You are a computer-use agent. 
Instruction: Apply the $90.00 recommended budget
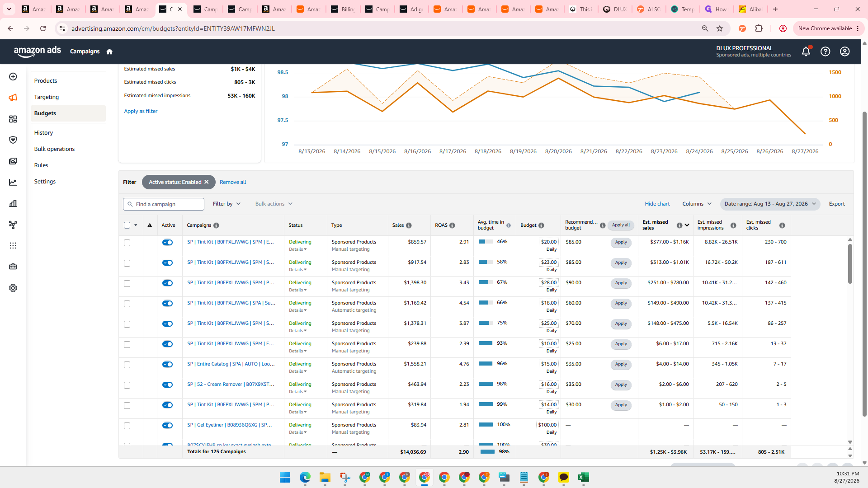pyautogui.click(x=621, y=283)
